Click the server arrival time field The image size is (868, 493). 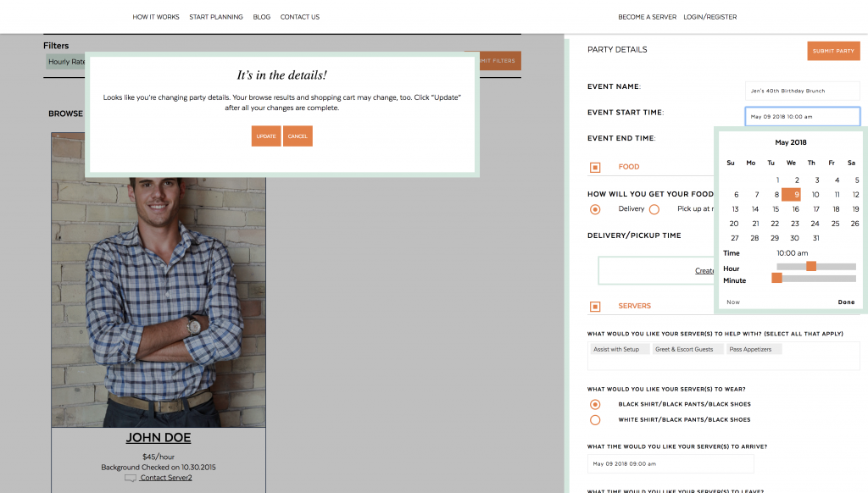670,463
